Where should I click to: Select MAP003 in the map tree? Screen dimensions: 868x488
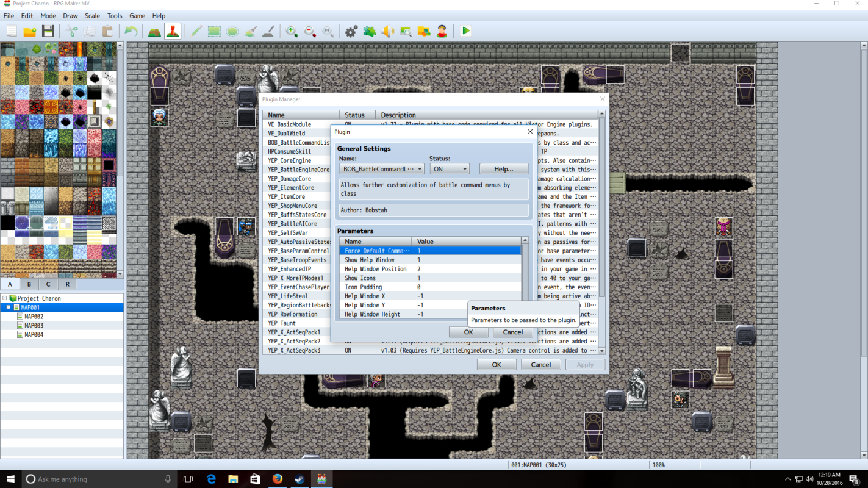tap(34, 326)
